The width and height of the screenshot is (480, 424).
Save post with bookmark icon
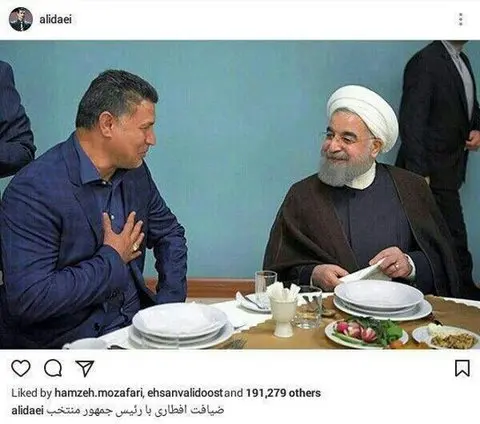point(463,368)
